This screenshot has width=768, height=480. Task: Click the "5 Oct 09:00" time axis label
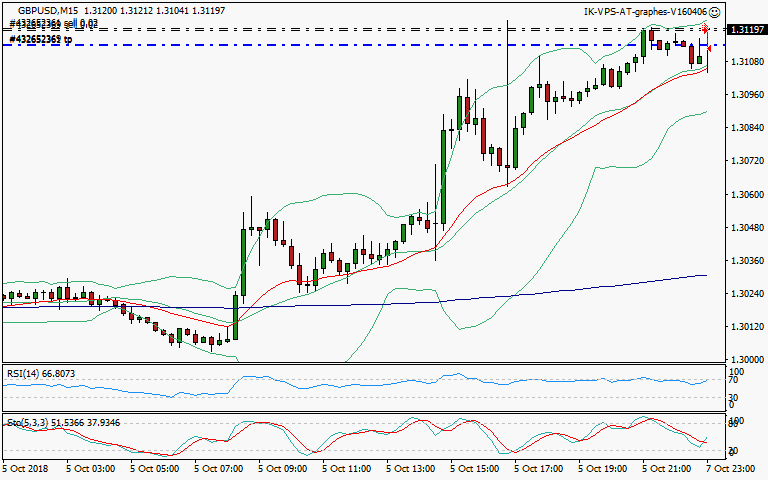coord(284,468)
